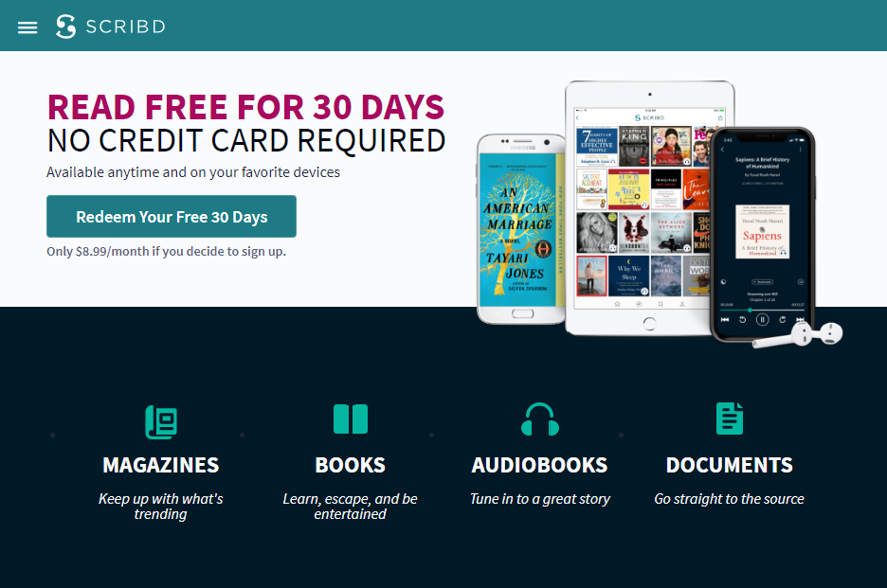Select the Documents page icon
This screenshot has height=588, width=887.
[730, 419]
